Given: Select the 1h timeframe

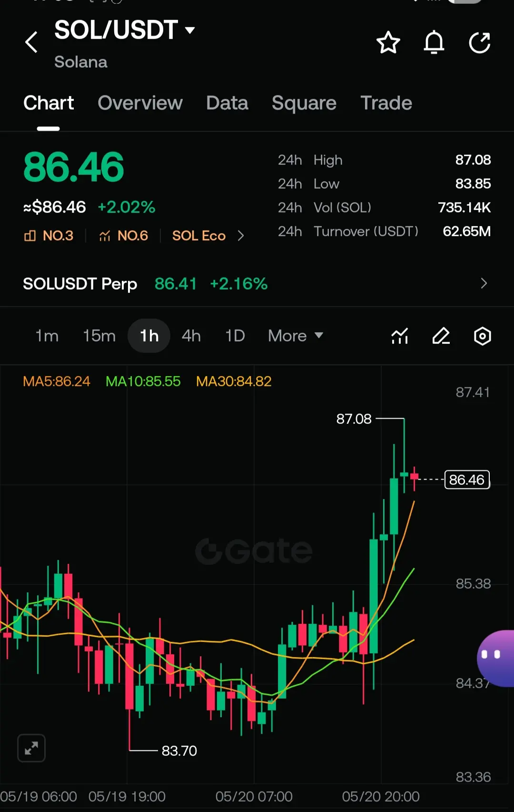Looking at the screenshot, I should click(x=149, y=336).
